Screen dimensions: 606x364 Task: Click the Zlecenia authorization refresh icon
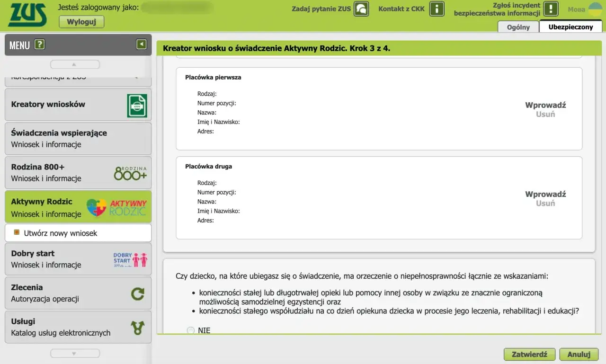[x=138, y=293]
